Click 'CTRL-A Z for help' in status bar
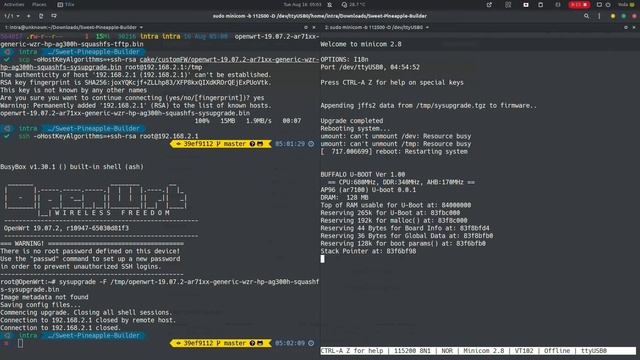The width and height of the screenshot is (640, 360). tap(352, 351)
